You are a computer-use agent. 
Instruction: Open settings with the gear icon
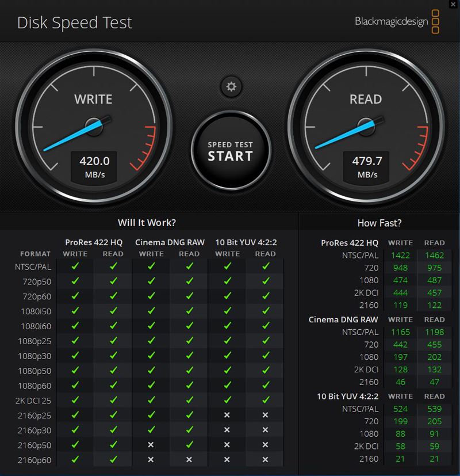pos(231,87)
